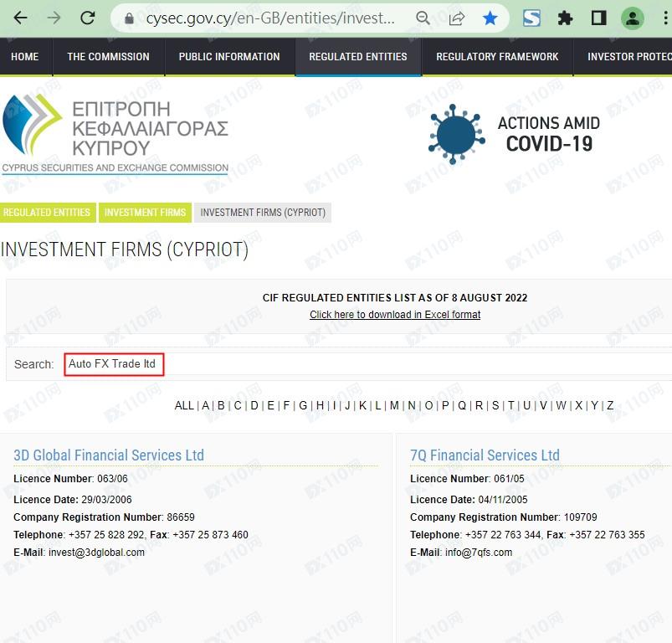The image size is (672, 643).
Task: Open the blue S extension icon
Action: (532, 18)
